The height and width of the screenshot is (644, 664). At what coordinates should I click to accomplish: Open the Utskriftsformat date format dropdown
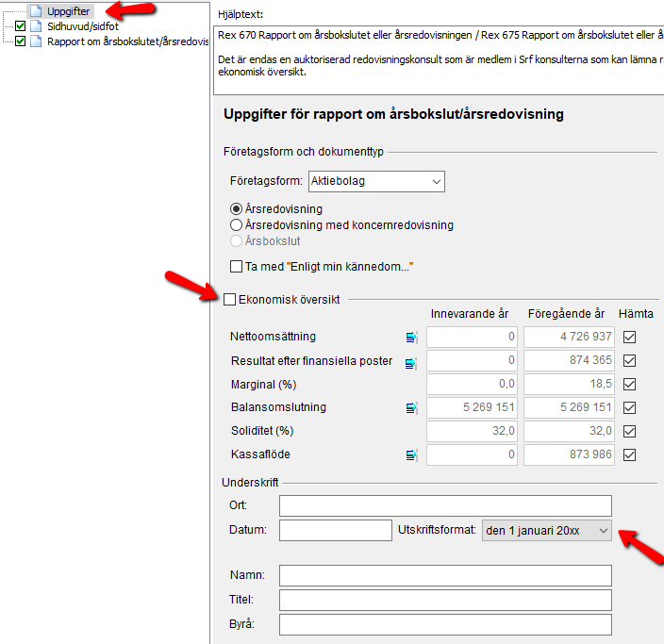click(547, 531)
